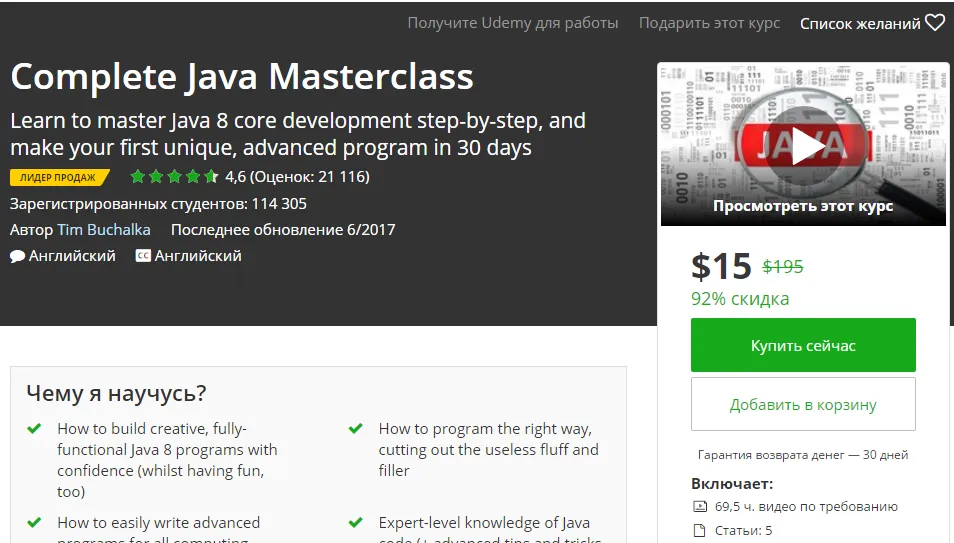
Task: Click the ratings count '21 116' text
Action: tap(341, 177)
